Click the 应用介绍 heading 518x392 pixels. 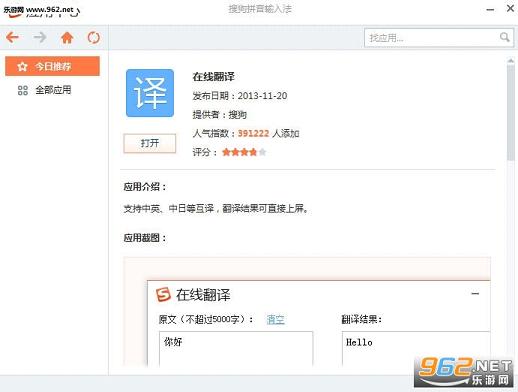tap(145, 187)
